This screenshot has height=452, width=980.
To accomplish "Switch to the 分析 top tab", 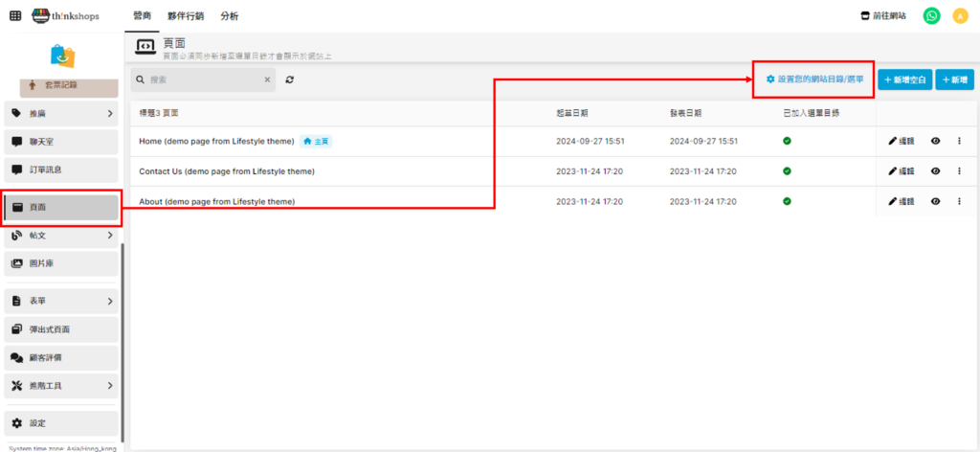I will click(x=230, y=16).
